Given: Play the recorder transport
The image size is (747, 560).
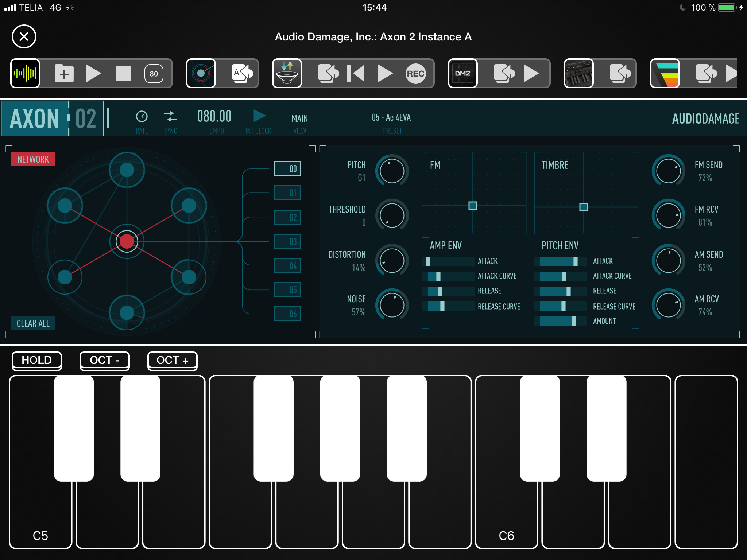Looking at the screenshot, I should (385, 73).
